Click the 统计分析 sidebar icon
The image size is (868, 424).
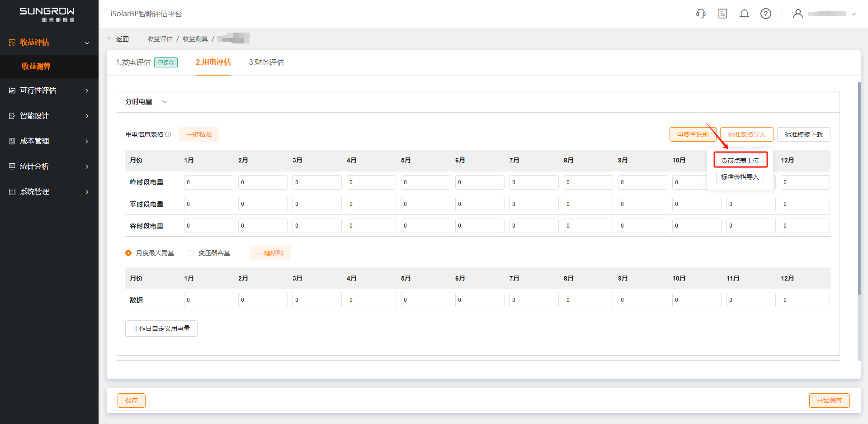pyautogui.click(x=12, y=167)
